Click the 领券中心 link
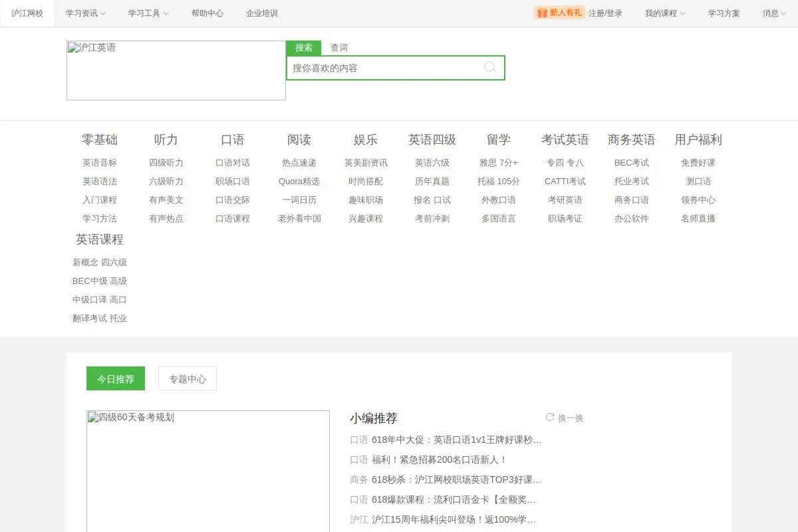 pyautogui.click(x=698, y=200)
